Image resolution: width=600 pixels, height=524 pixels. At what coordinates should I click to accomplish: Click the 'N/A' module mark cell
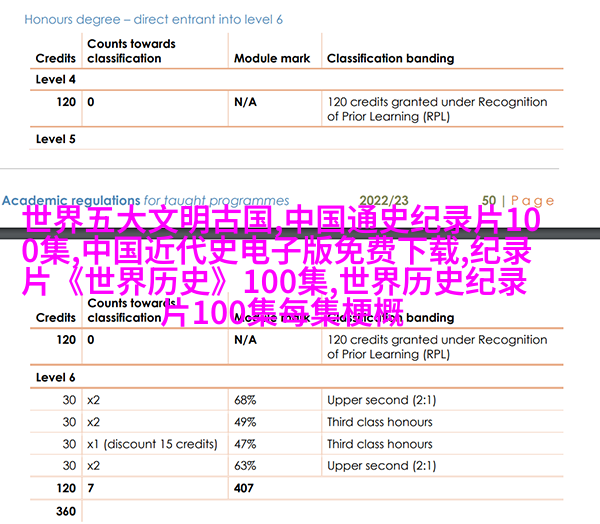[245, 102]
